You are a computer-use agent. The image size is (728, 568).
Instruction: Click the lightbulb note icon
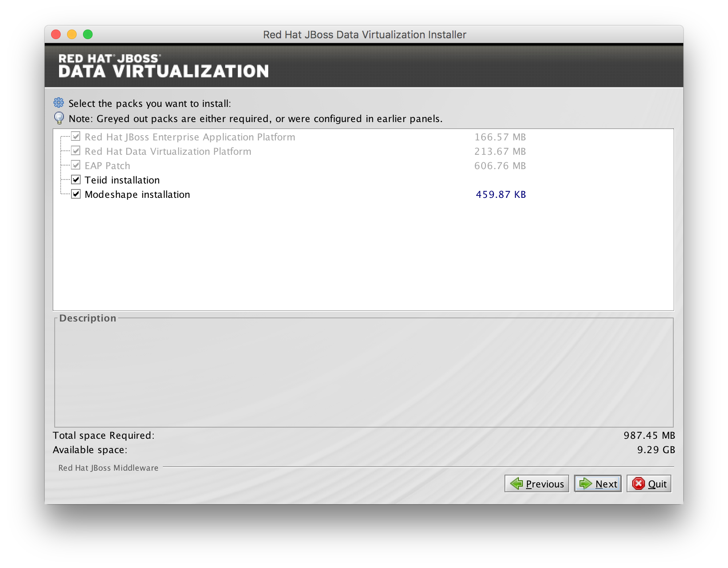point(59,118)
